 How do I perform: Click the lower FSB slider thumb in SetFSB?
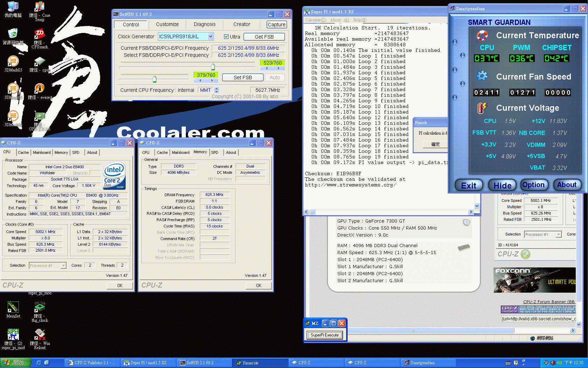[154, 79]
